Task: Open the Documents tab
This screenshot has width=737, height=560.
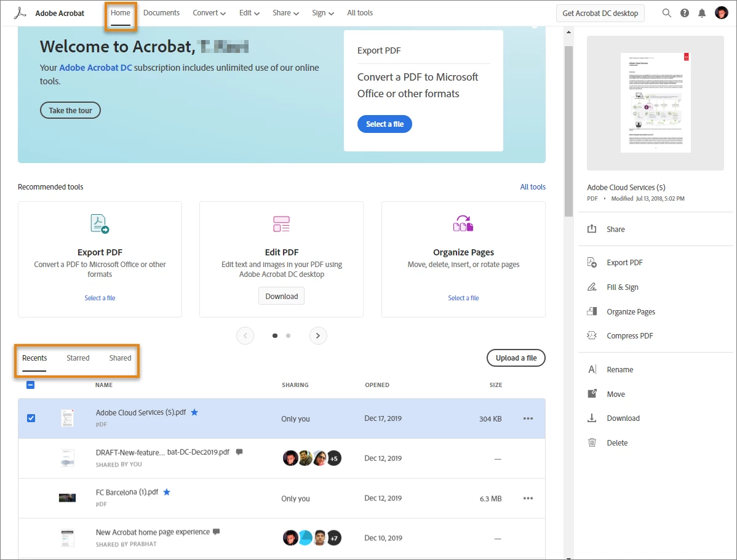Action: 161,13
